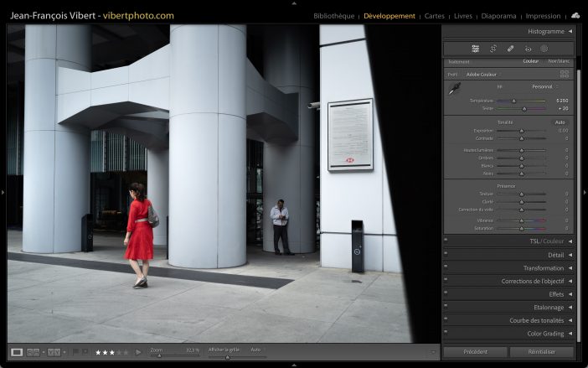Select the Red Eye correction tool

click(x=528, y=49)
